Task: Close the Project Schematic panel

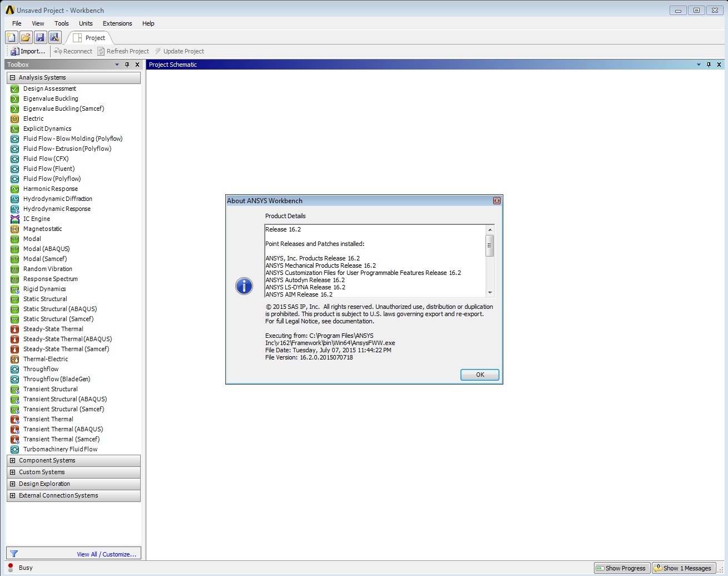Action: [x=719, y=65]
